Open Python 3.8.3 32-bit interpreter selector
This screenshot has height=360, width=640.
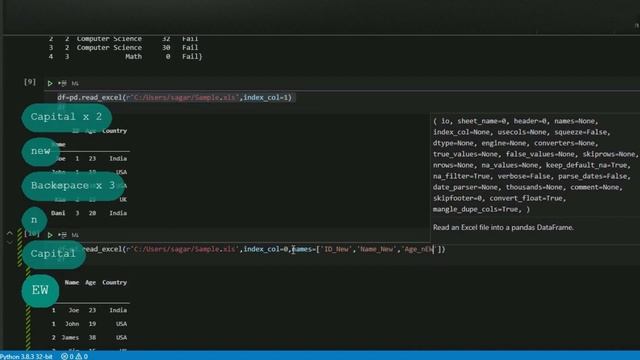[27, 356]
